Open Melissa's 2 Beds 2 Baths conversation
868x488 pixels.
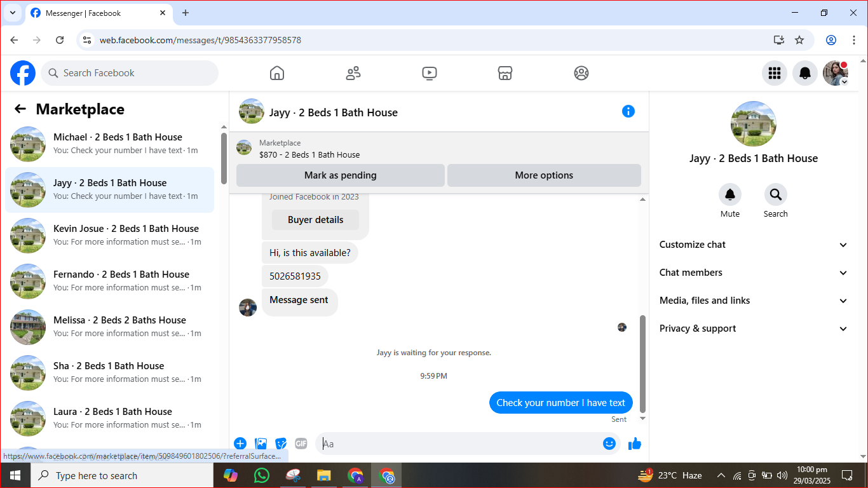(x=109, y=327)
